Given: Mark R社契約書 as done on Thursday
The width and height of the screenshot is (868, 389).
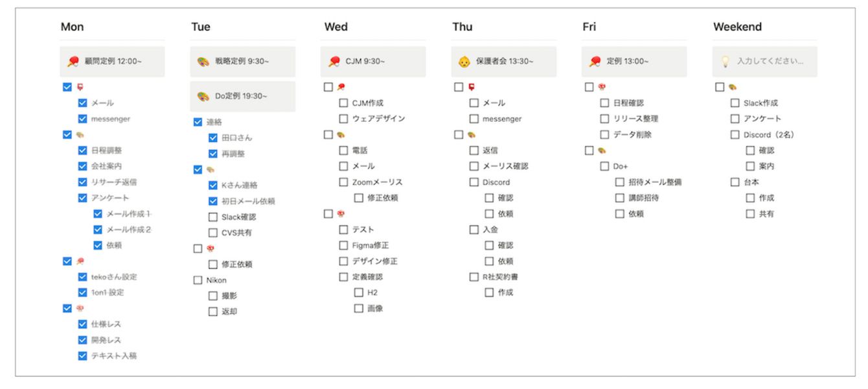Looking at the screenshot, I should (475, 277).
